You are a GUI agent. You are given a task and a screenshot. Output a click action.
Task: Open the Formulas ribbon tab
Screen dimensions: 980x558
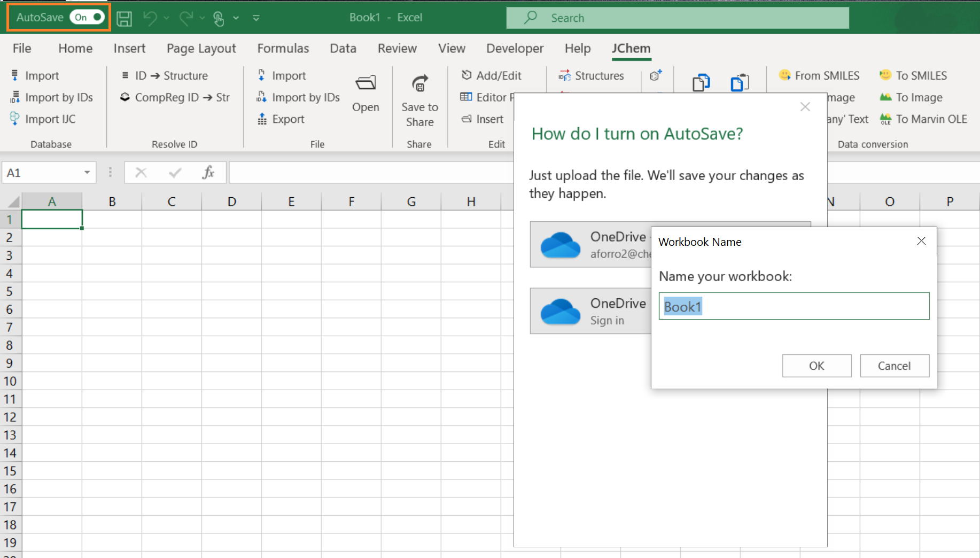point(283,49)
